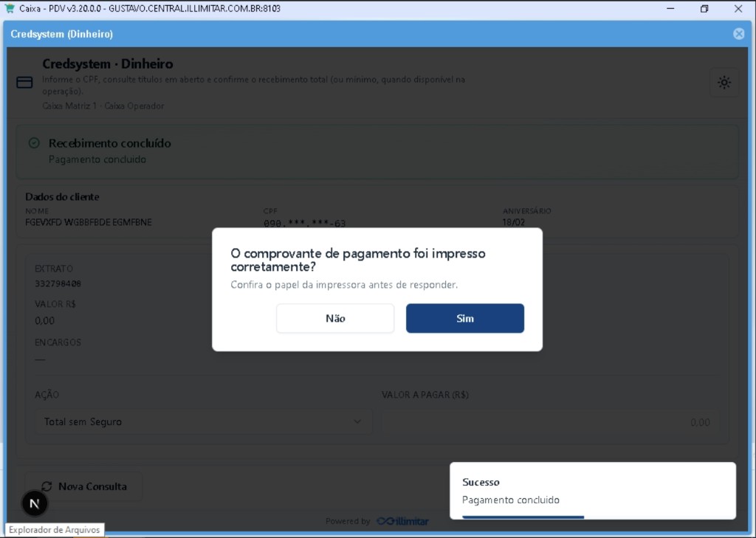Click the Recebimento concluído heading
Viewport: 756px width, 538px height.
coord(109,143)
